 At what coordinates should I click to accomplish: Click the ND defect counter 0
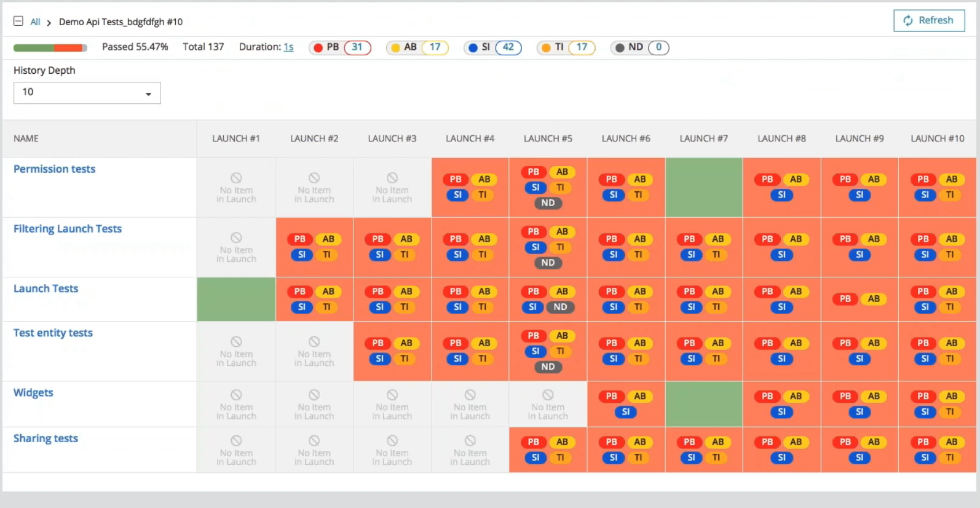pos(658,47)
